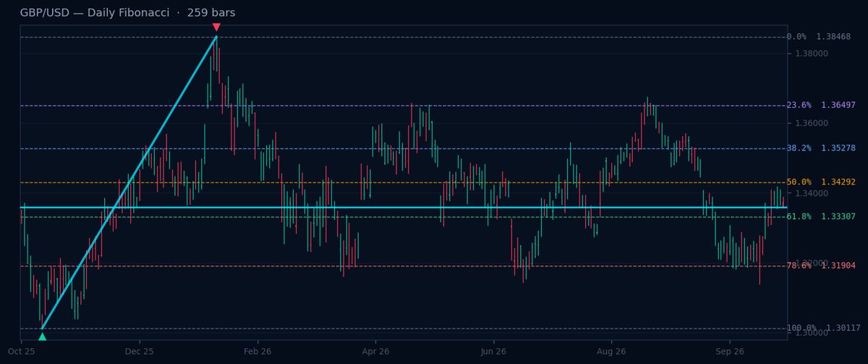The image size is (868, 364).
Task: Select the 61.8% Fibonacci label 1.33307
Action: (x=821, y=217)
